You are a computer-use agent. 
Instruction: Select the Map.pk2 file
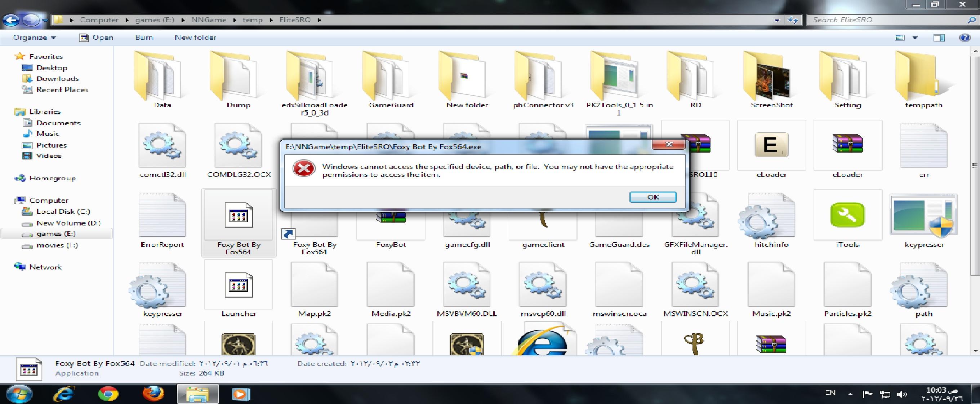314,290
